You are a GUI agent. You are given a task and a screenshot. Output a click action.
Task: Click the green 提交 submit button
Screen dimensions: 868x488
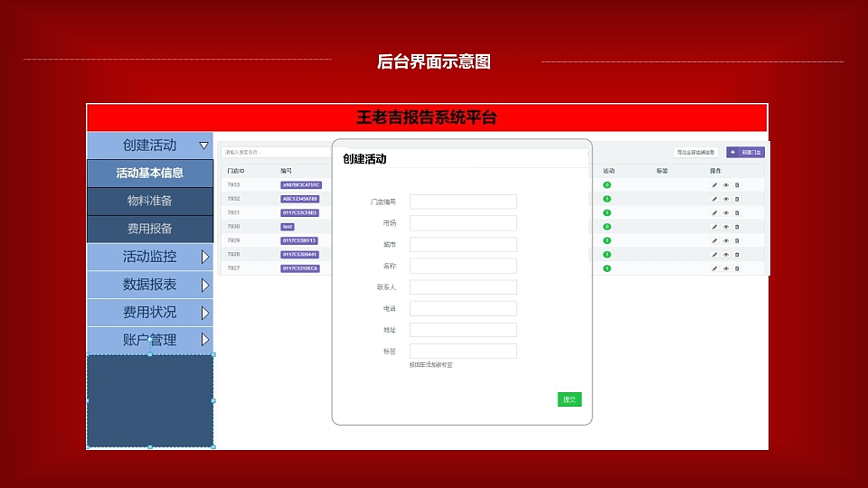coord(569,399)
